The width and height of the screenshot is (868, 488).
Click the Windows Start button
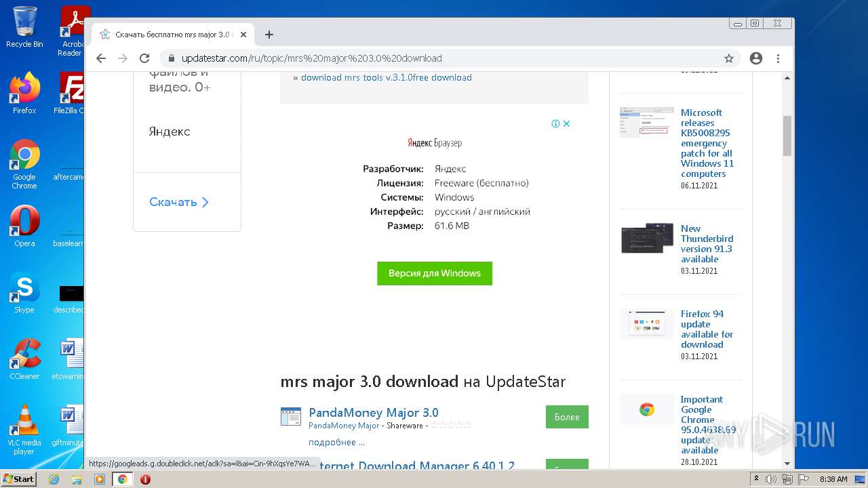tap(18, 479)
